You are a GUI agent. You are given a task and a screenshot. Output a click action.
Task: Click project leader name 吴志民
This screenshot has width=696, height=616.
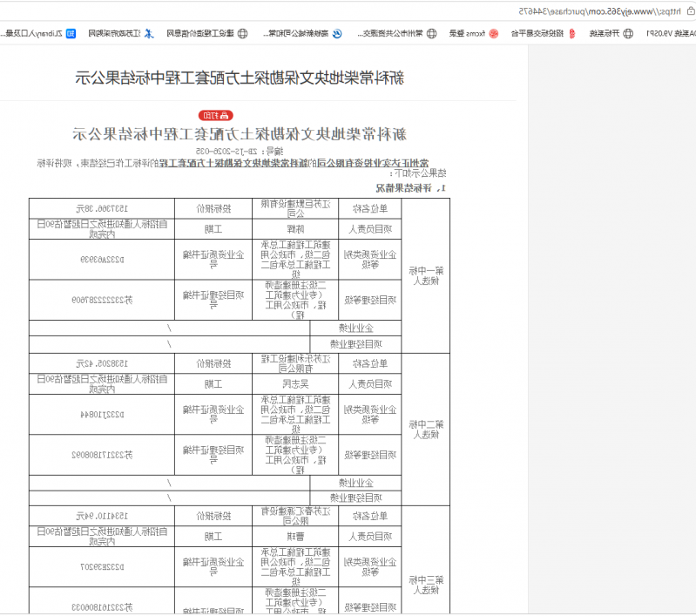click(295, 383)
